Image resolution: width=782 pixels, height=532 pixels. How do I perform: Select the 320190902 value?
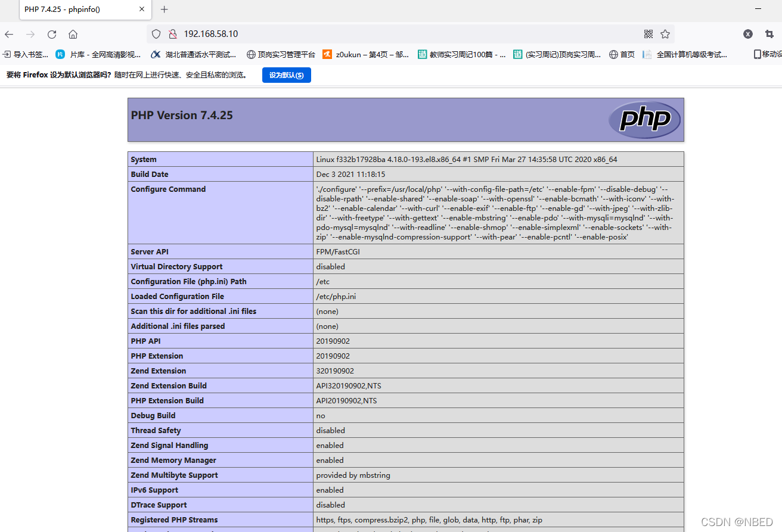click(335, 371)
